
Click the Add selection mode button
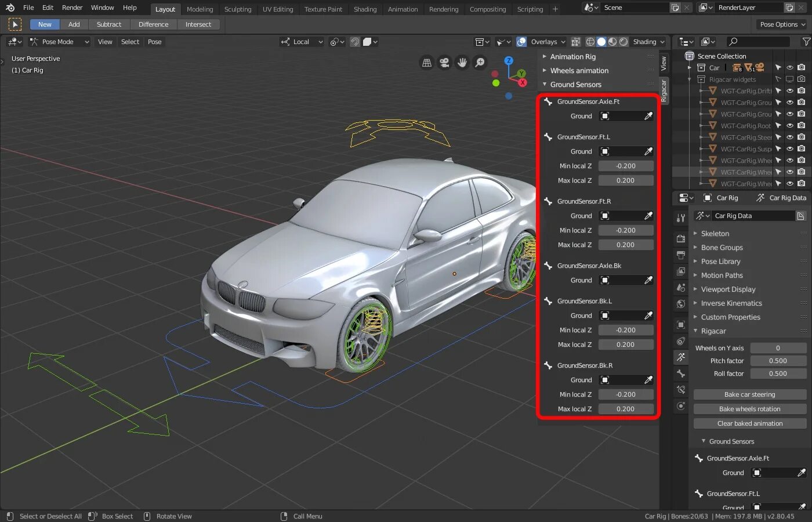tap(74, 24)
